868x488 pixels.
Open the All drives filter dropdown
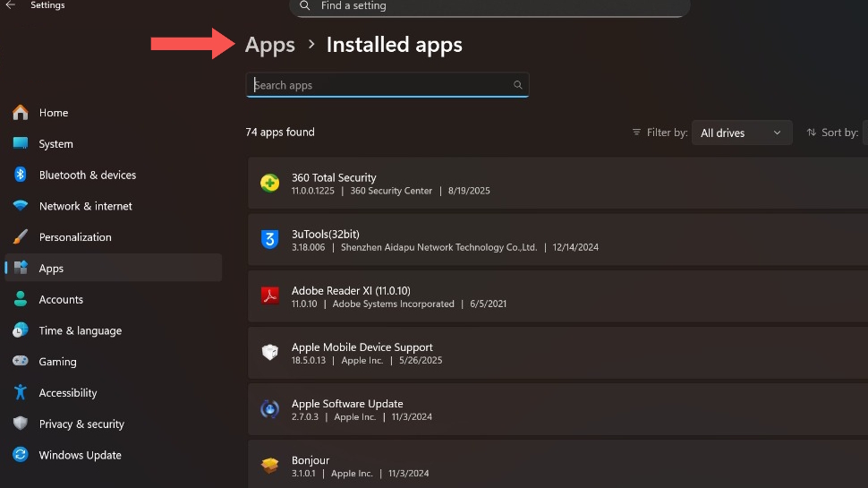pos(742,133)
